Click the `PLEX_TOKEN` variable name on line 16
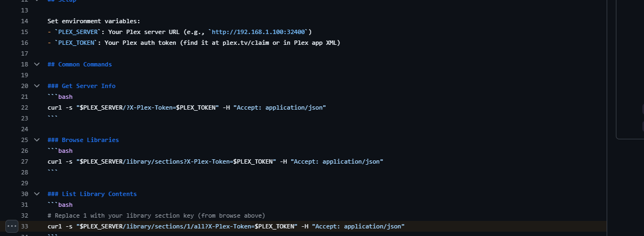Screen dimensions: 644x236 (76, 43)
